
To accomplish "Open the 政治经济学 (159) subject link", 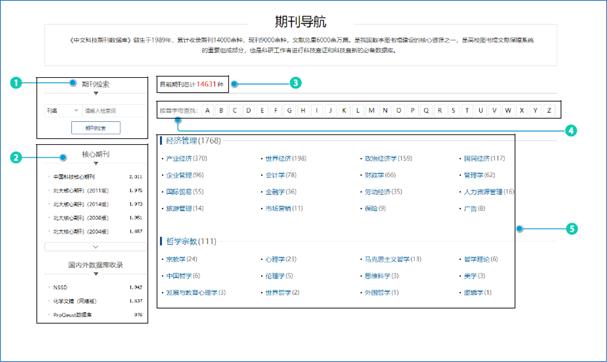I will click(x=388, y=158).
